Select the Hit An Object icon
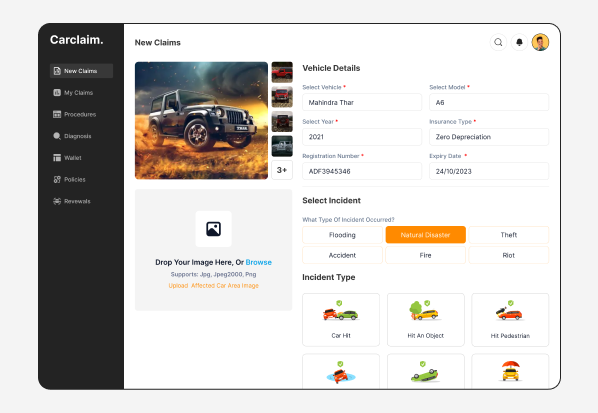598x413 pixels. (x=425, y=310)
